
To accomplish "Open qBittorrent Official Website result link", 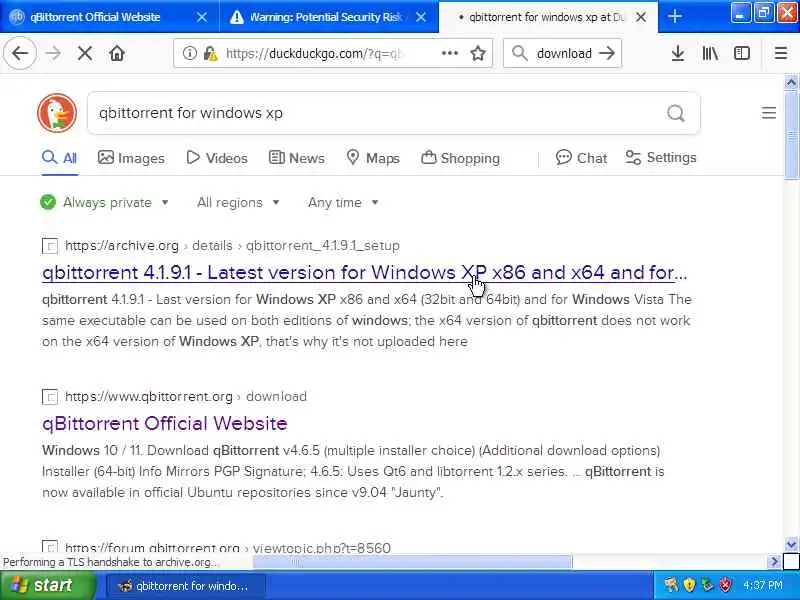I will [x=164, y=423].
